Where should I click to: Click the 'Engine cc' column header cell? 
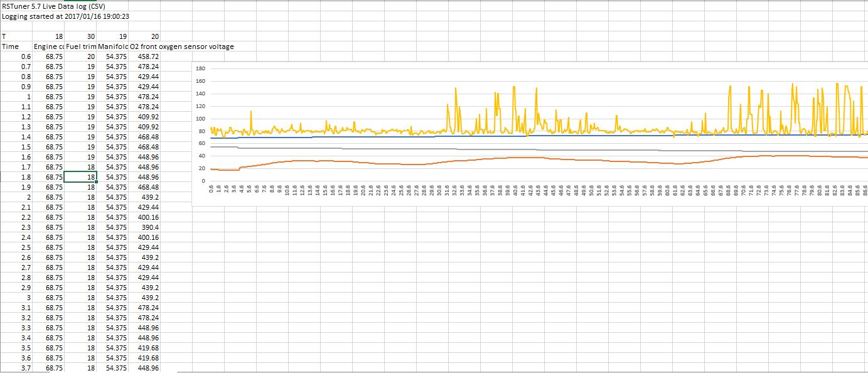(x=49, y=46)
